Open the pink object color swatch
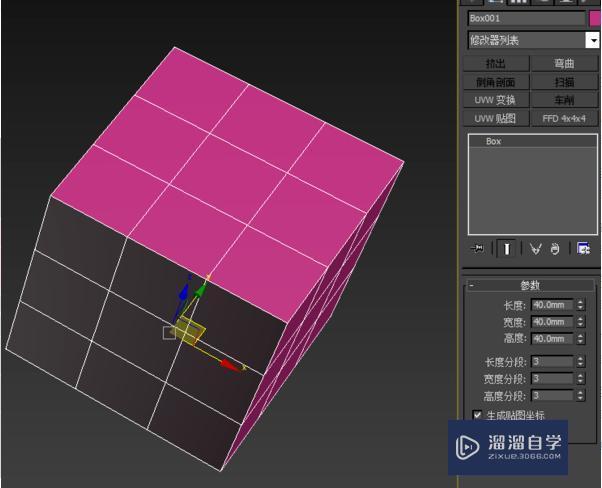Screen dimensions: 602x488 [x=595, y=18]
